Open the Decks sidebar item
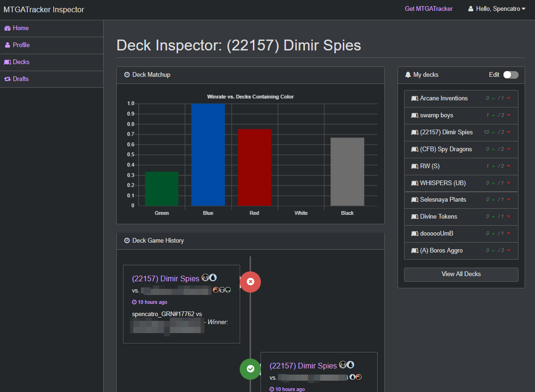Image resolution: width=535 pixels, height=392 pixels. pyautogui.click(x=51, y=62)
